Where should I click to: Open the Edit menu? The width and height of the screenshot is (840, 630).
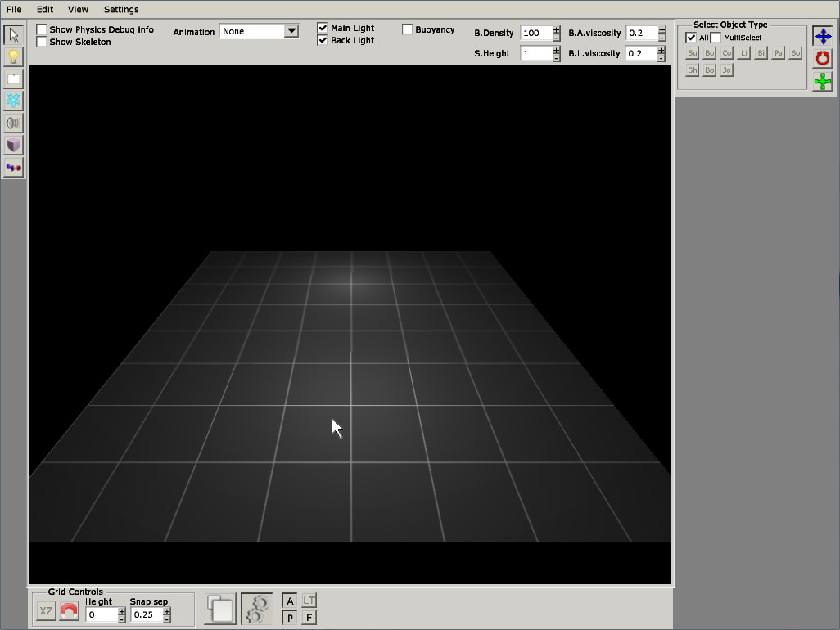click(45, 9)
